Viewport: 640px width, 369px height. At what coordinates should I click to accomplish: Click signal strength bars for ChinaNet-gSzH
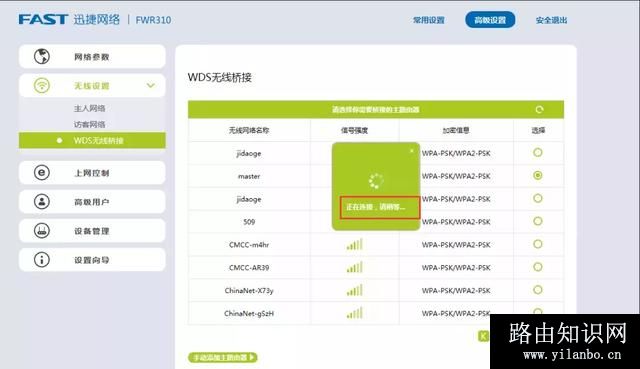pyautogui.click(x=354, y=313)
